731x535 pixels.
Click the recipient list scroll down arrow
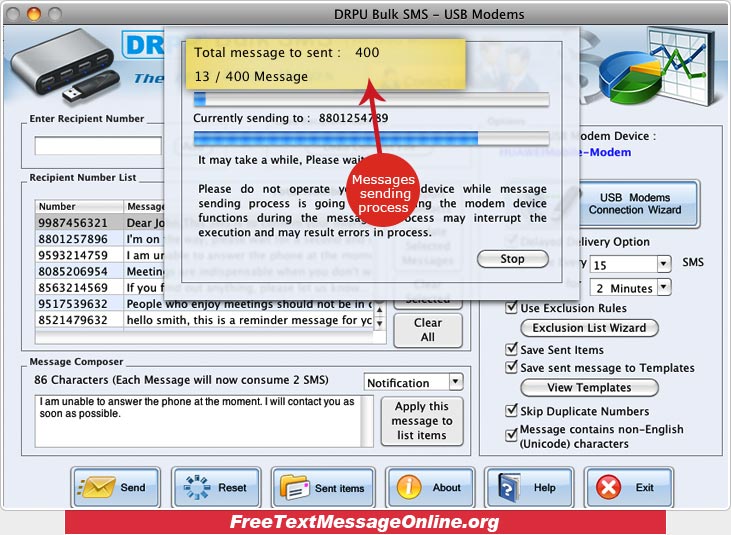click(380, 323)
